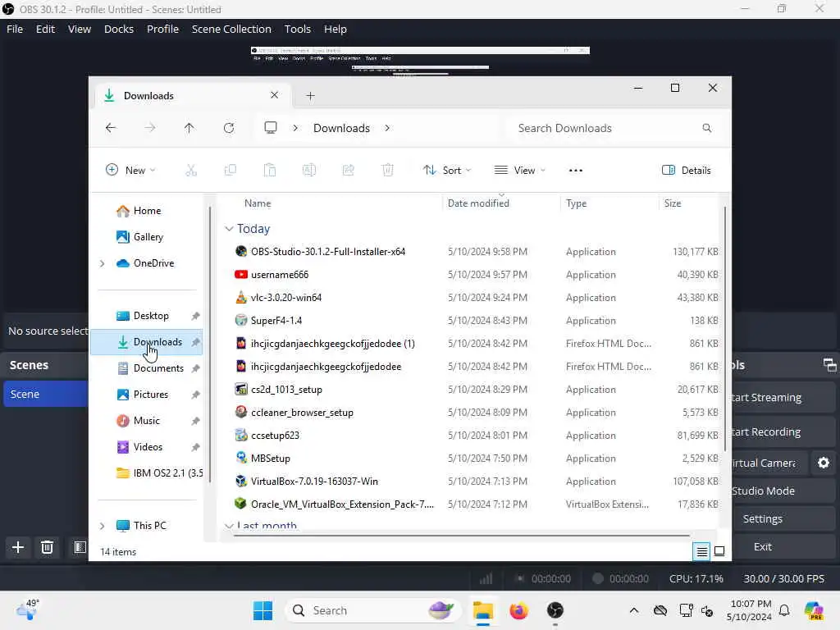Open Home in navigation pane
The width and height of the screenshot is (840, 630).
tap(146, 211)
